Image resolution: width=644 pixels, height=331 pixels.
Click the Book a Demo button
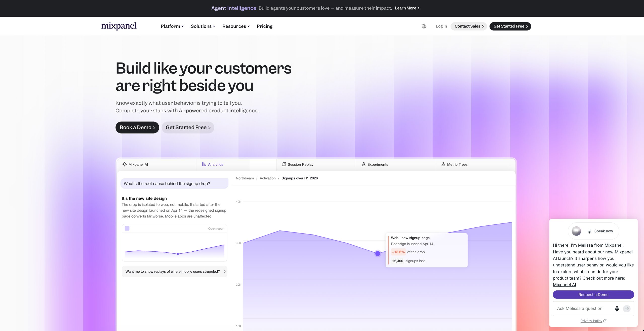pos(137,127)
